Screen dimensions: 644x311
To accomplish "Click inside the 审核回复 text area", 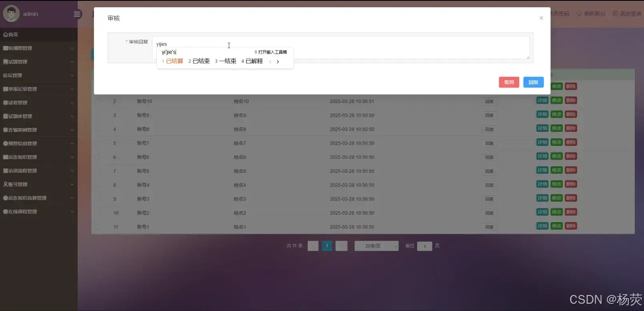I will click(x=341, y=48).
